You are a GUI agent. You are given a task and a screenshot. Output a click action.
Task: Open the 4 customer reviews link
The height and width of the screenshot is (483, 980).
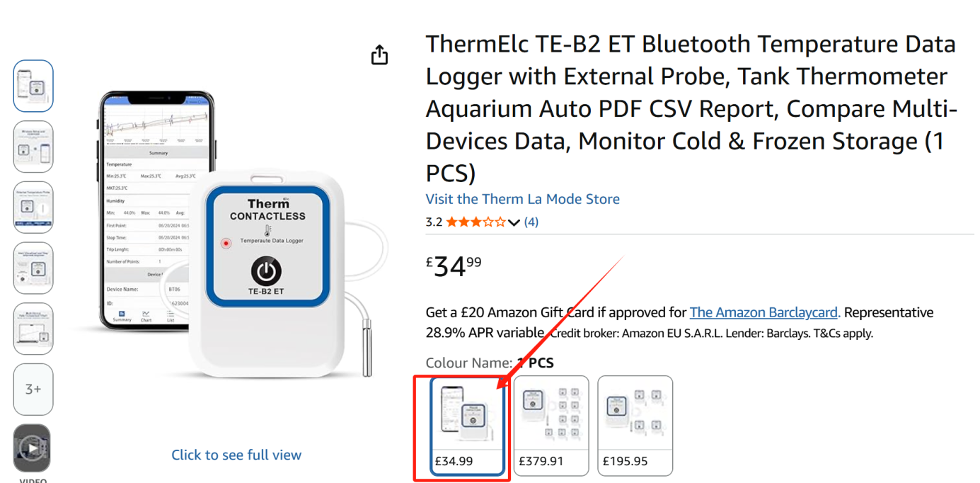(x=531, y=222)
